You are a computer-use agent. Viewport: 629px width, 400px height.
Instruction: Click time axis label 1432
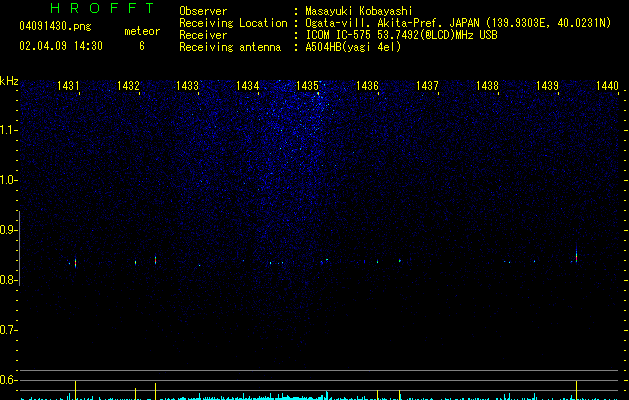(x=128, y=86)
